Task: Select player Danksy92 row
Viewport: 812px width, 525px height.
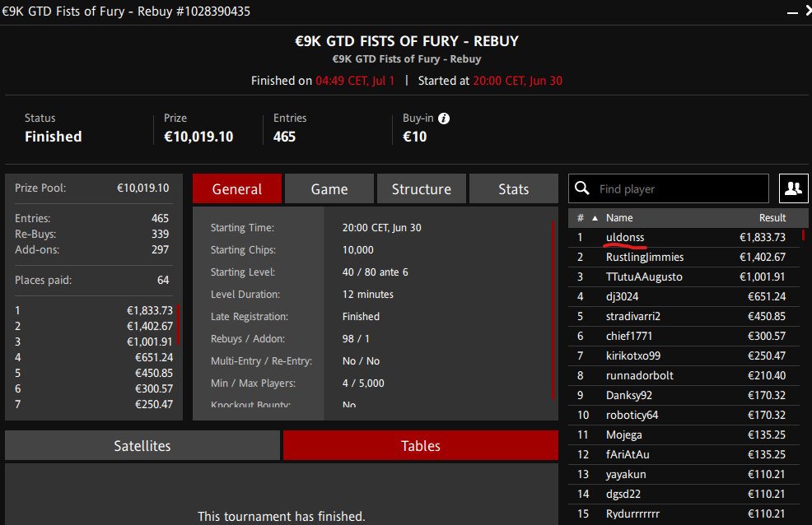Action: [684, 395]
